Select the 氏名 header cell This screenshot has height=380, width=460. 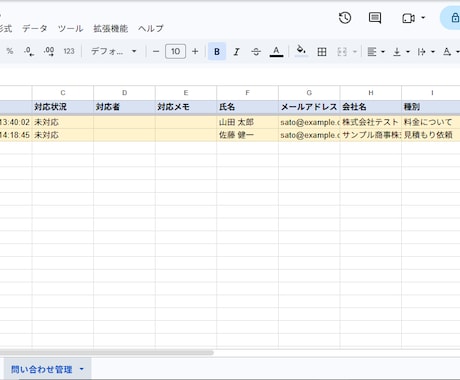pos(247,107)
